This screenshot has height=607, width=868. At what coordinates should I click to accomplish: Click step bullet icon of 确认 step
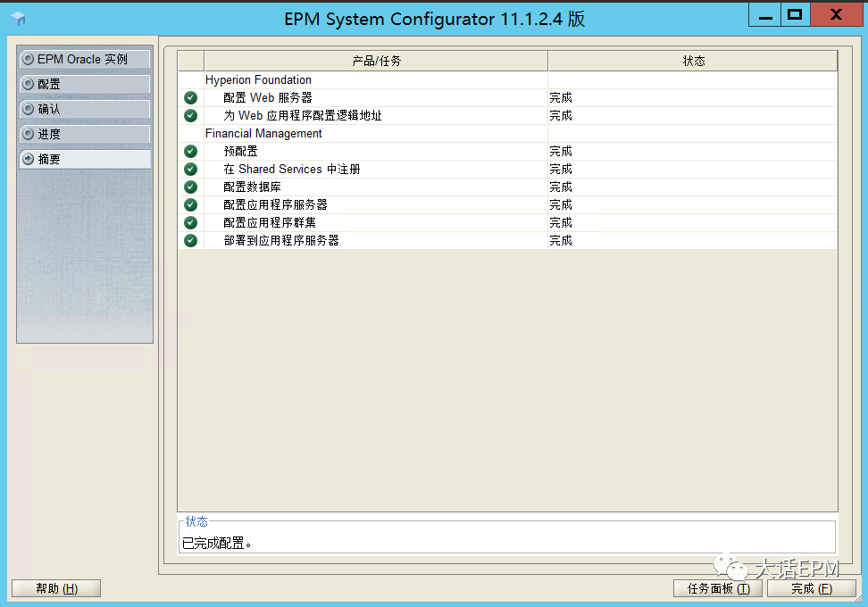click(28, 109)
